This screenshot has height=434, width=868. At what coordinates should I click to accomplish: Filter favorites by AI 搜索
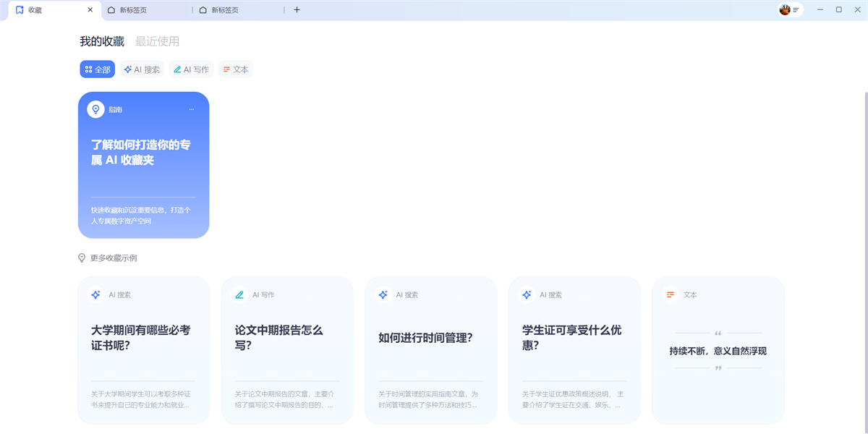click(142, 69)
